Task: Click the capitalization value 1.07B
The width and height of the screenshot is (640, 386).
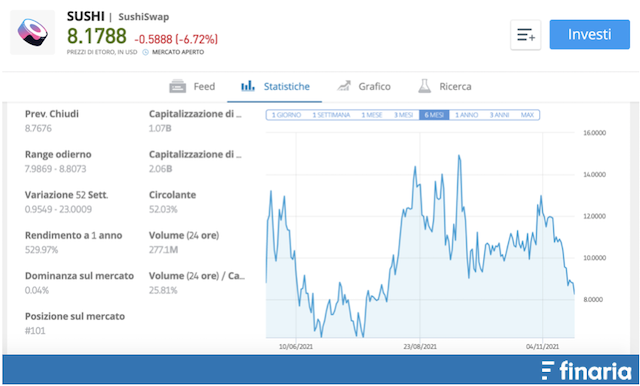Action: click(x=160, y=129)
